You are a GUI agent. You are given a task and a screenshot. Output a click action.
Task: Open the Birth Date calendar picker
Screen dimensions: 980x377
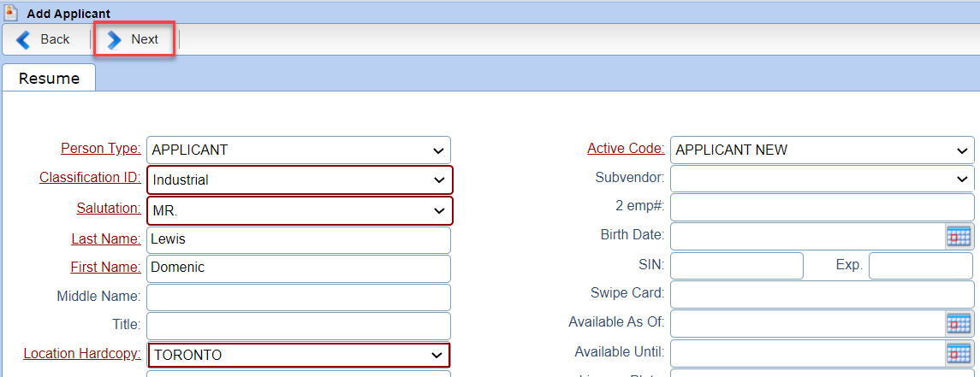point(958,236)
